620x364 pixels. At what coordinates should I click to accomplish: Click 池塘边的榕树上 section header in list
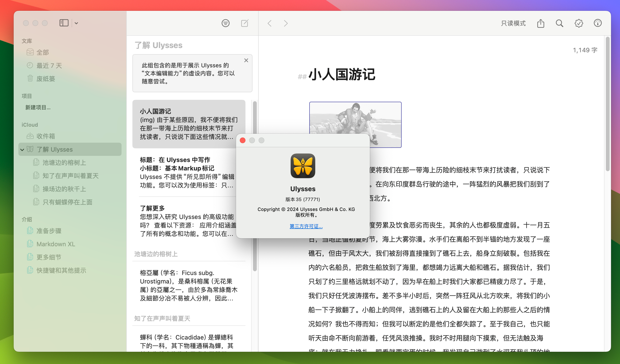pos(156,254)
